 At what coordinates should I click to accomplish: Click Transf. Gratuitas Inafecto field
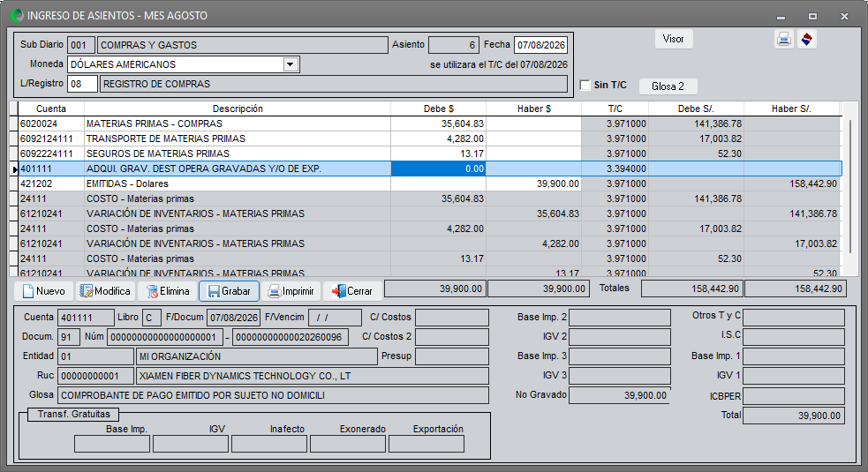tap(269, 444)
